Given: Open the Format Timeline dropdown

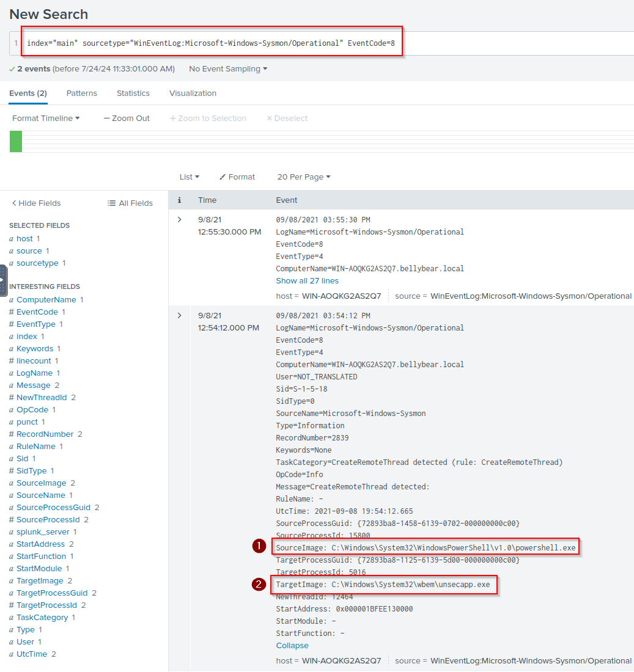Looking at the screenshot, I should pyautogui.click(x=46, y=119).
